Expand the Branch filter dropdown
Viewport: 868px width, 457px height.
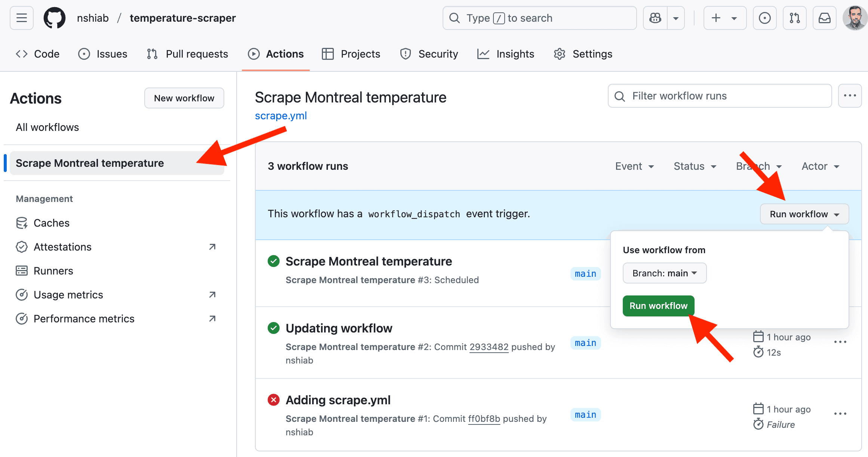(x=759, y=166)
